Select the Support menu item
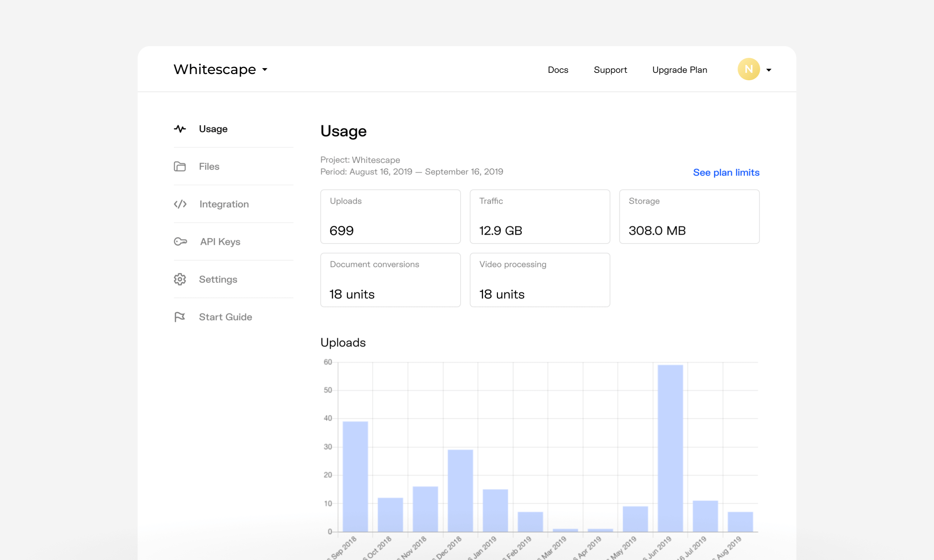 (610, 69)
